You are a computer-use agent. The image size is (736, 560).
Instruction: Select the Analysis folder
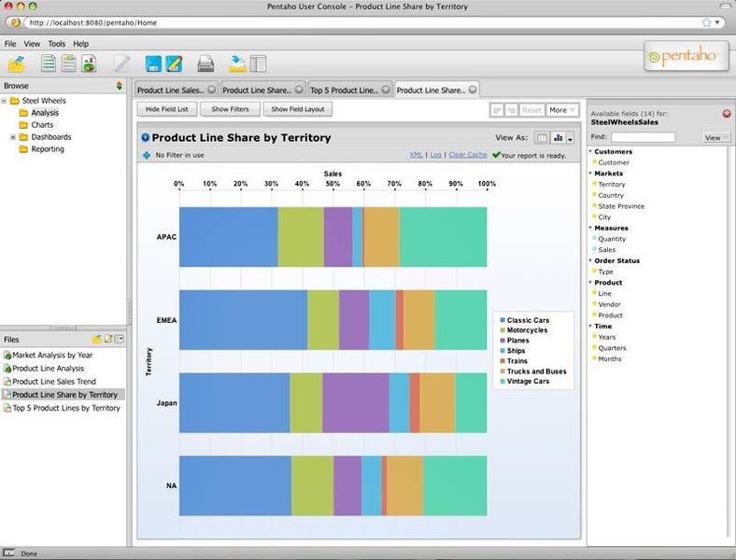(x=45, y=113)
